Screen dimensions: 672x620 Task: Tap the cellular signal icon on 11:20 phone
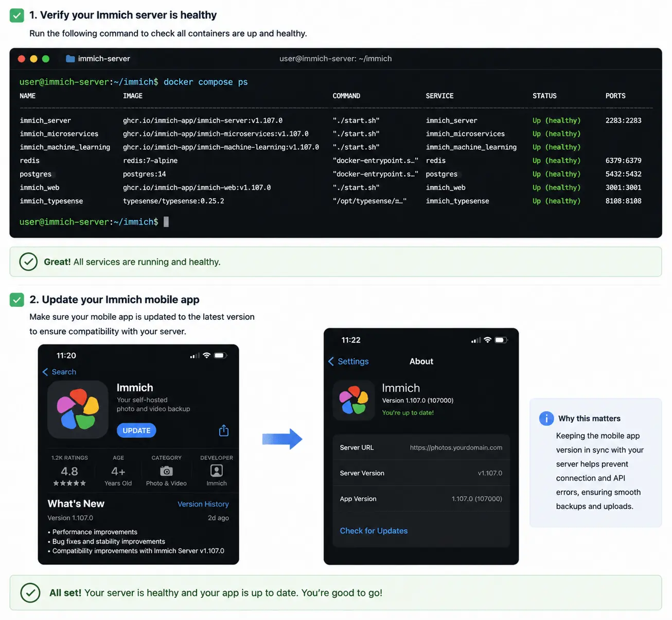(x=195, y=356)
